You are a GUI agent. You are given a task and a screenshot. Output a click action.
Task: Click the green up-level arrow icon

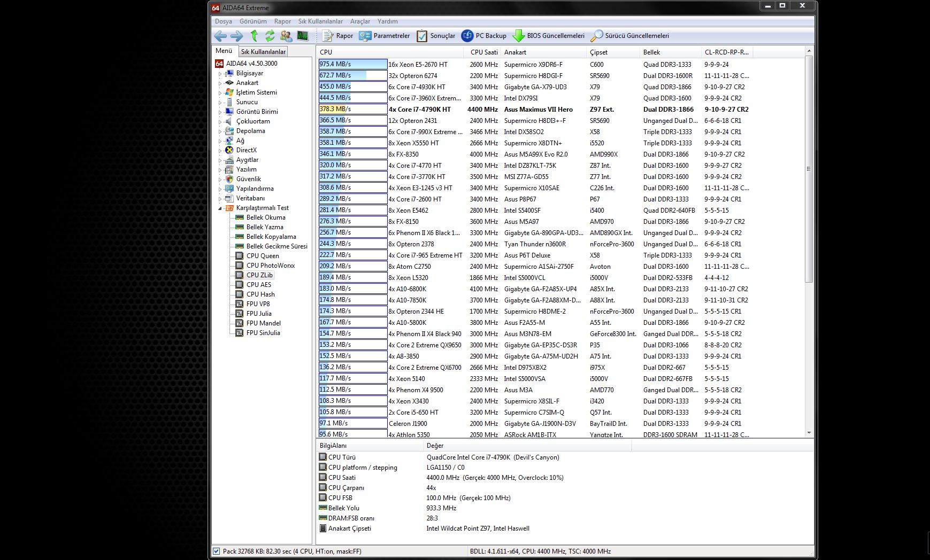[x=254, y=36]
